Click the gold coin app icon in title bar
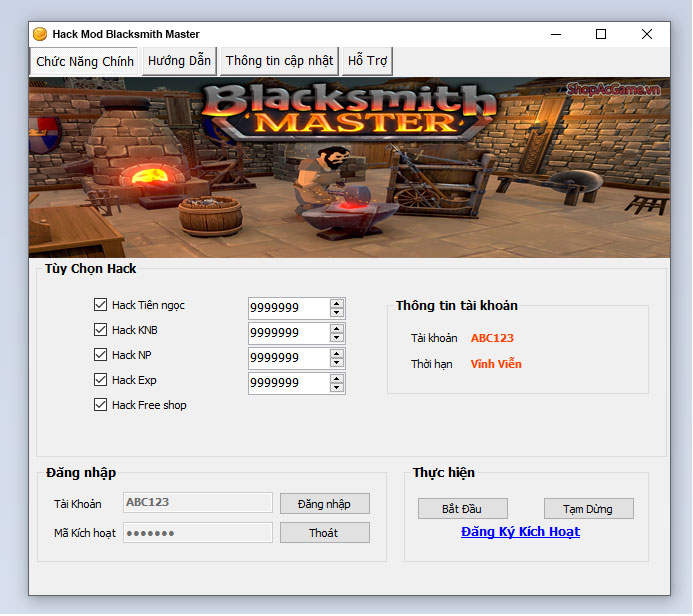The width and height of the screenshot is (693, 616). click(x=40, y=34)
